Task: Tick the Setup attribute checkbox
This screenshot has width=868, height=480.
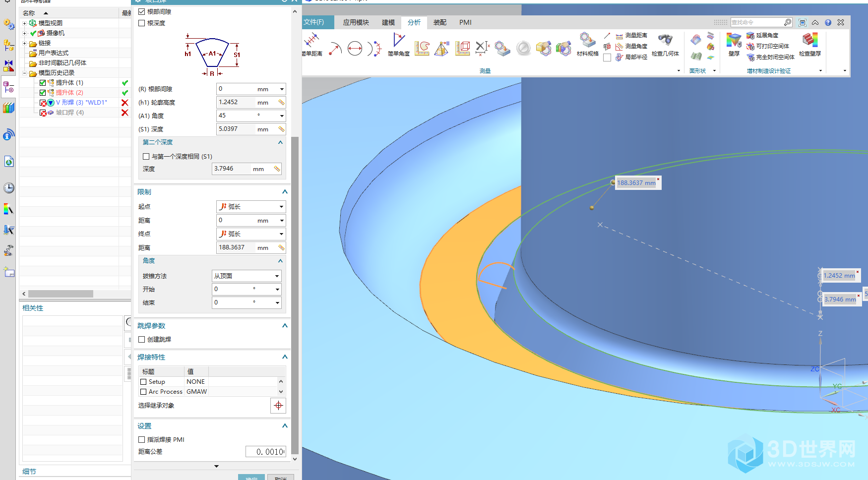Action: (x=143, y=382)
